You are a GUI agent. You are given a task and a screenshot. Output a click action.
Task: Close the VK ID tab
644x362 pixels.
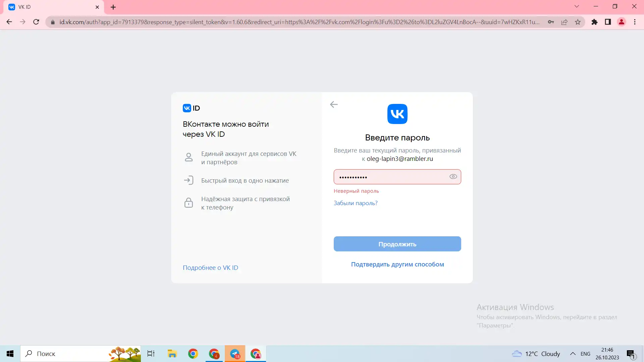point(97,7)
